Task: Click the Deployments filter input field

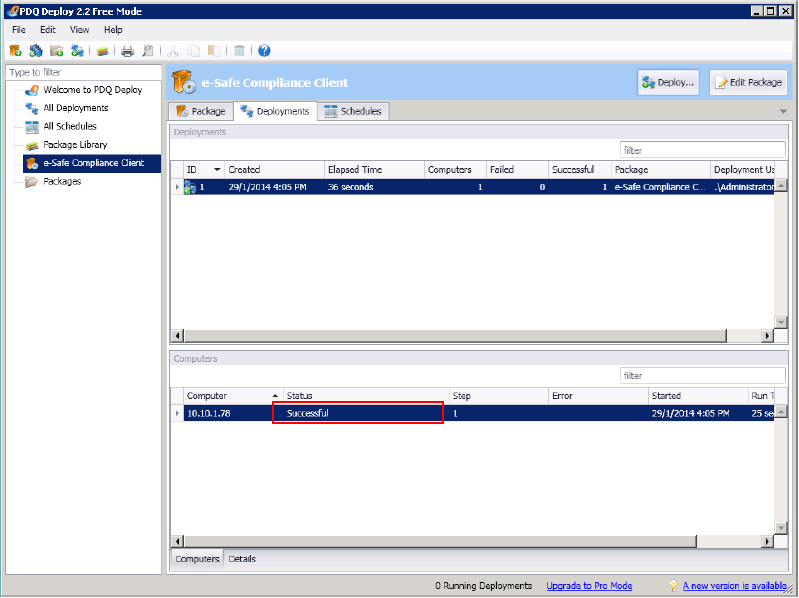Action: 702,150
